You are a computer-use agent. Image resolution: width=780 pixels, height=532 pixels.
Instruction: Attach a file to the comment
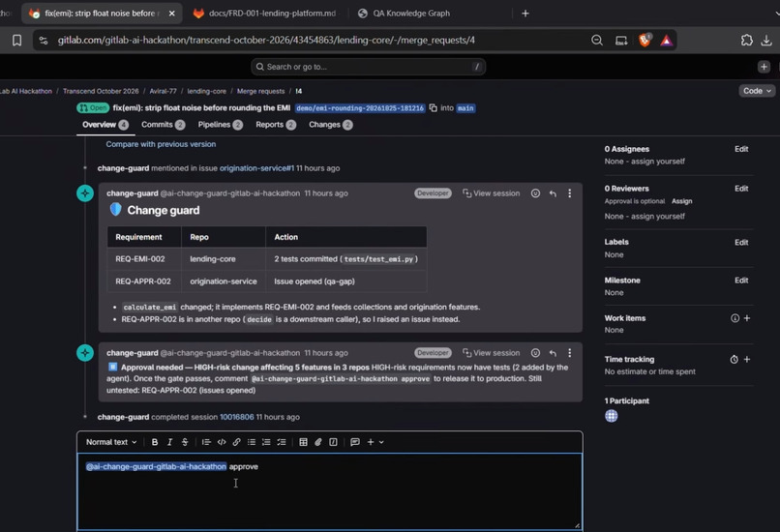point(317,442)
